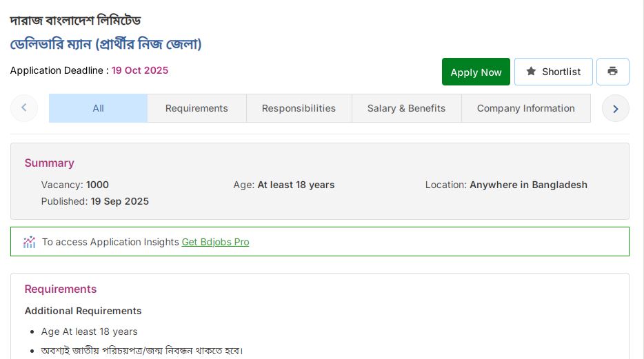The width and height of the screenshot is (644, 359).
Task: Click the deadline date 19 Oct 2025
Action: 140,70
